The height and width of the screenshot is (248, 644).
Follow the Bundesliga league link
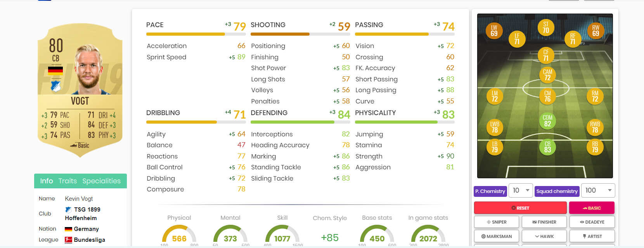tap(89, 240)
